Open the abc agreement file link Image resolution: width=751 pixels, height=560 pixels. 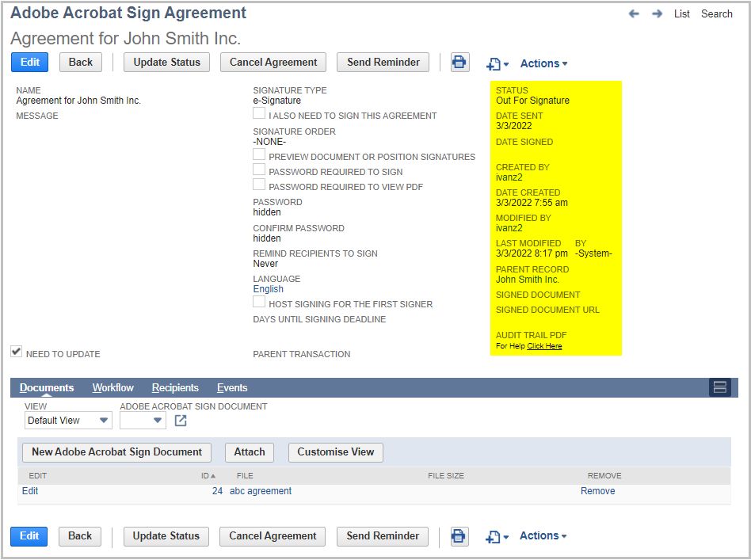(x=261, y=491)
